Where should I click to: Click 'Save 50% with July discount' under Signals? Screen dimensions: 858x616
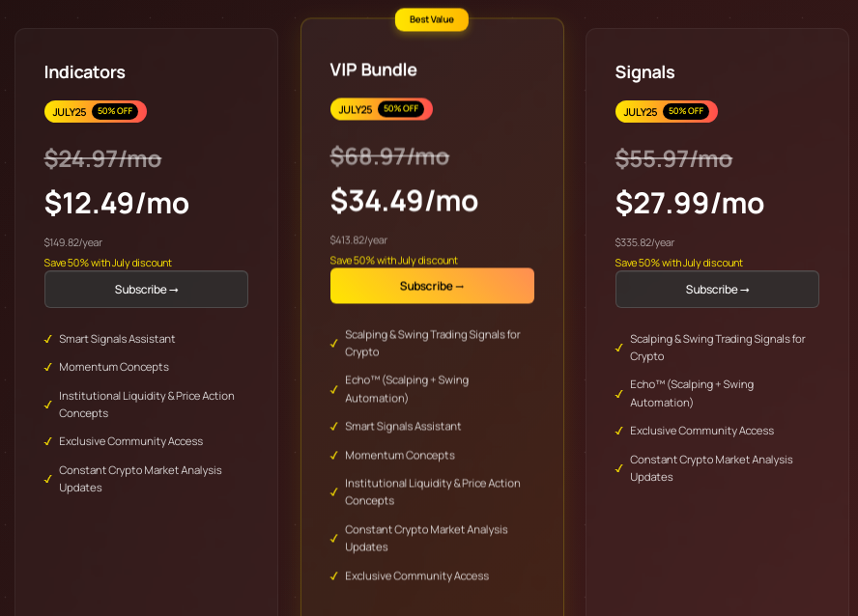click(x=678, y=263)
